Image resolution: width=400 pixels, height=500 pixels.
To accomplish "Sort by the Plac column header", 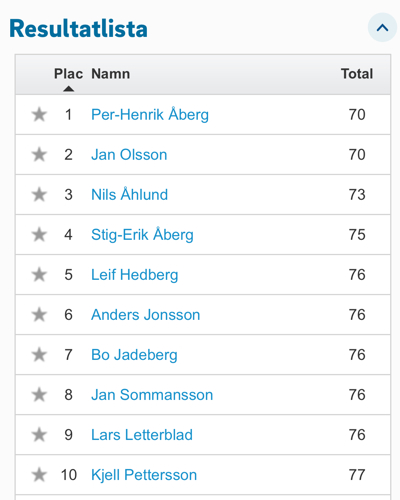I will [x=68, y=74].
